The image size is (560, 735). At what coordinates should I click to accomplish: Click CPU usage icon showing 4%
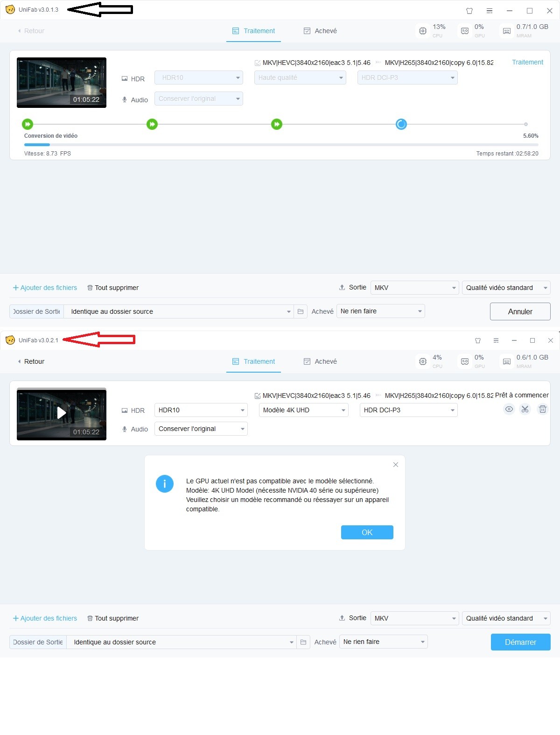coord(423,361)
